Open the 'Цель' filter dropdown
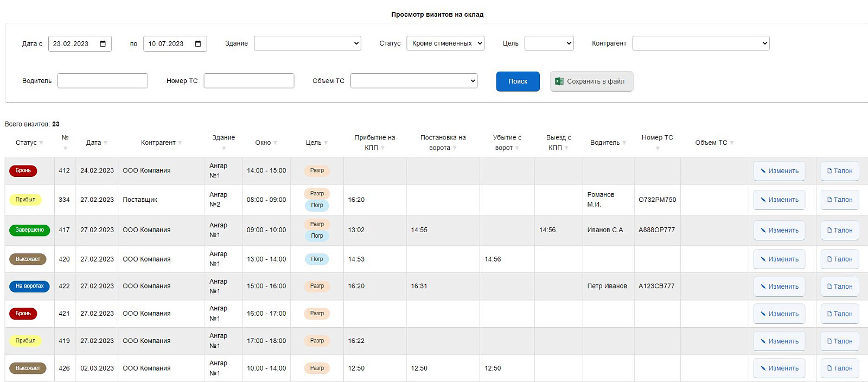Viewport: 868px width, 382px height. 549,43
